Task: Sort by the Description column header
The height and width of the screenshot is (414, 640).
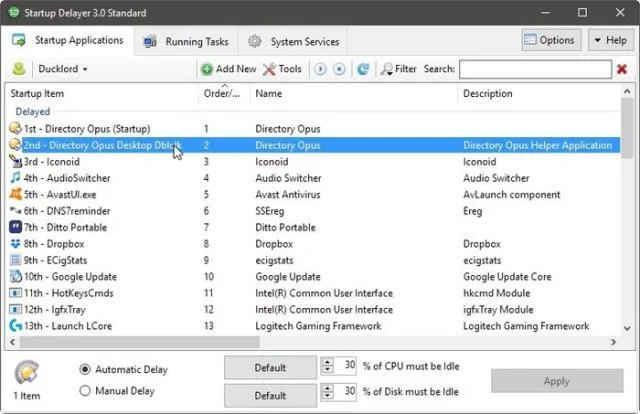Action: coord(539,93)
